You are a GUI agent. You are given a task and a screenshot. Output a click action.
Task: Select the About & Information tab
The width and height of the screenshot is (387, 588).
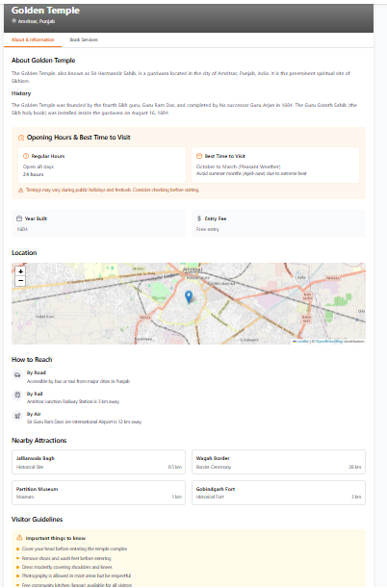33,39
